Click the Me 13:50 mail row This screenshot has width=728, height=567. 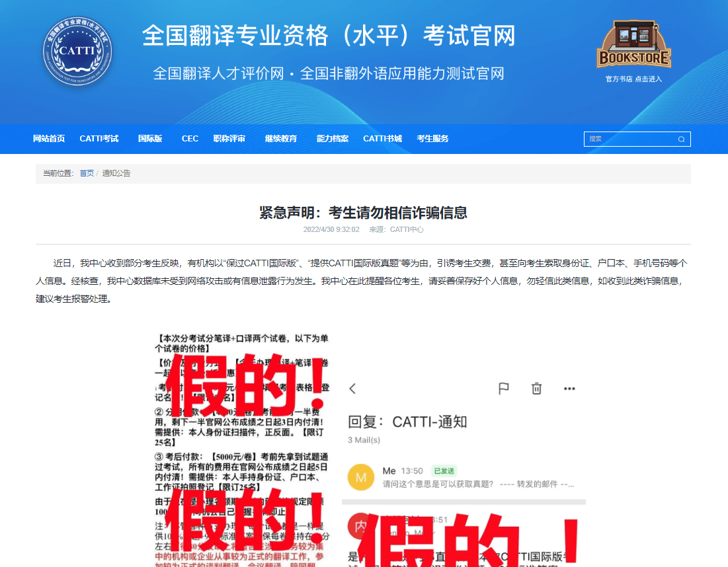coord(464,477)
